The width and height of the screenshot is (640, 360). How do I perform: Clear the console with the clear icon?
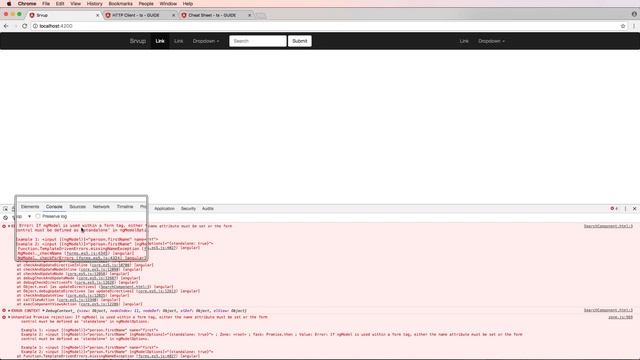[5, 218]
